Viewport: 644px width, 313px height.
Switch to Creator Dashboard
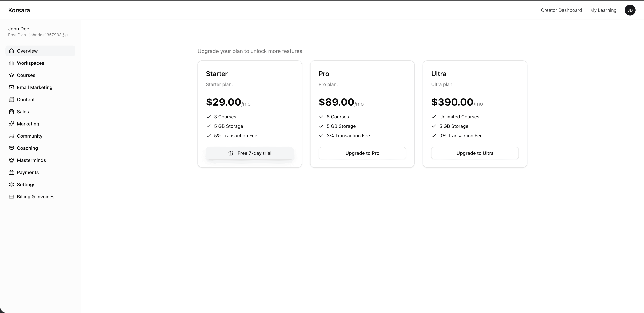tap(562, 10)
